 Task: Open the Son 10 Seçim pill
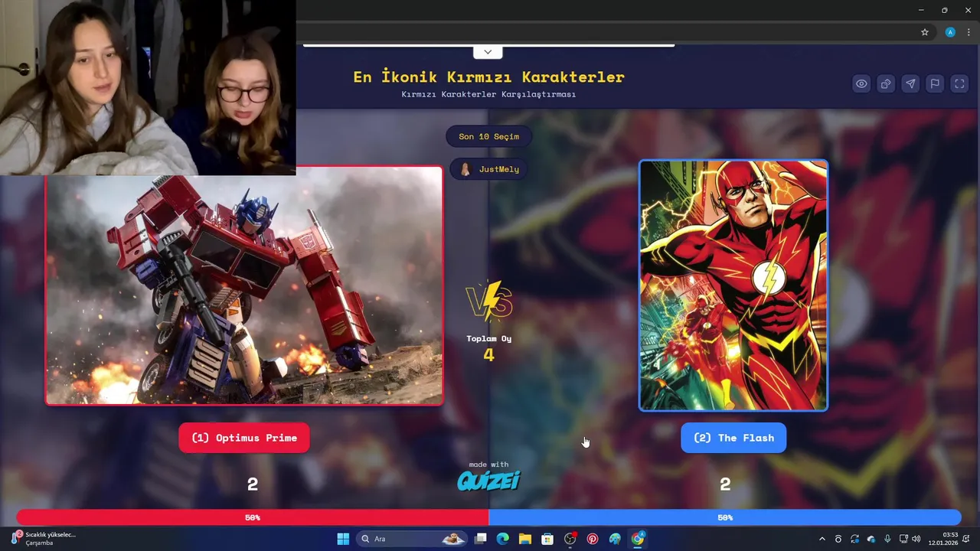488,136
